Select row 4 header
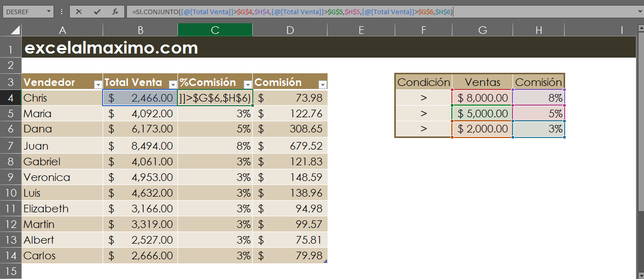 [x=11, y=98]
